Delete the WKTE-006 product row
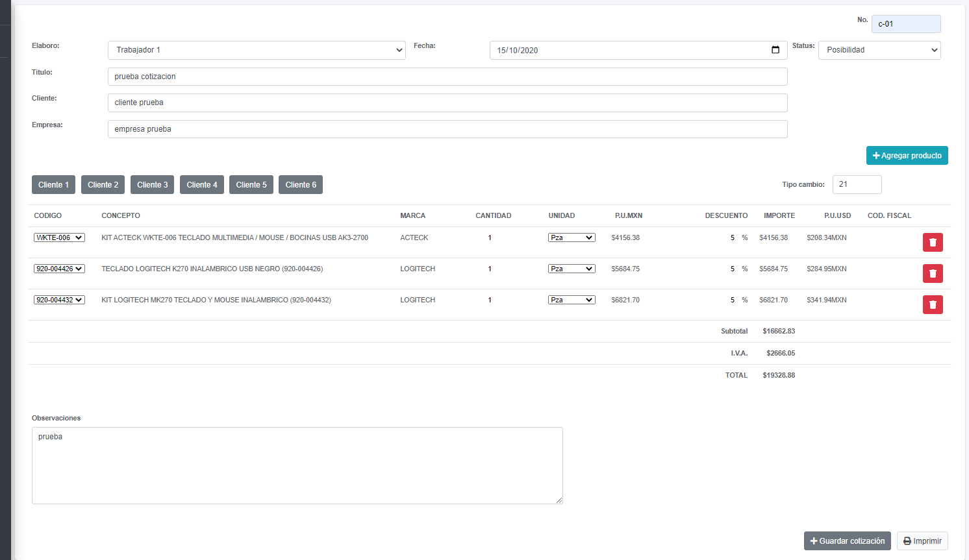 [933, 242]
